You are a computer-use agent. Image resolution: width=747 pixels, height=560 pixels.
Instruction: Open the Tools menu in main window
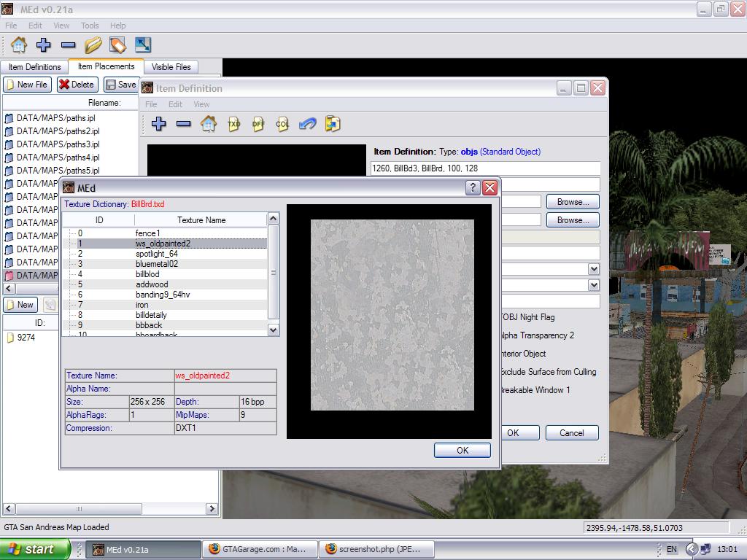click(x=90, y=26)
